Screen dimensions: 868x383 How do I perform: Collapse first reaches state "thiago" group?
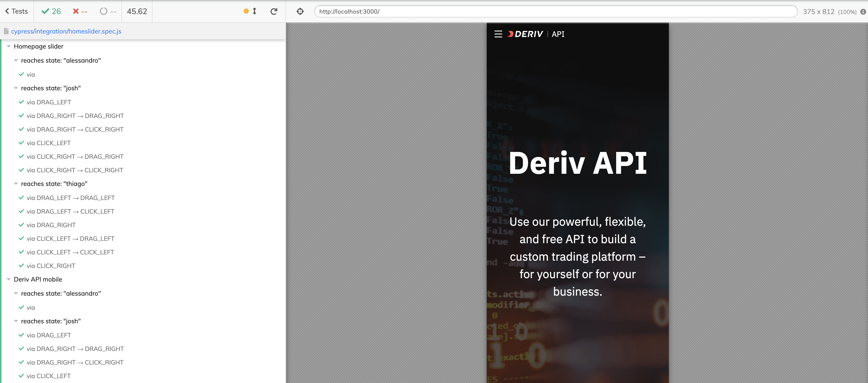click(x=16, y=184)
